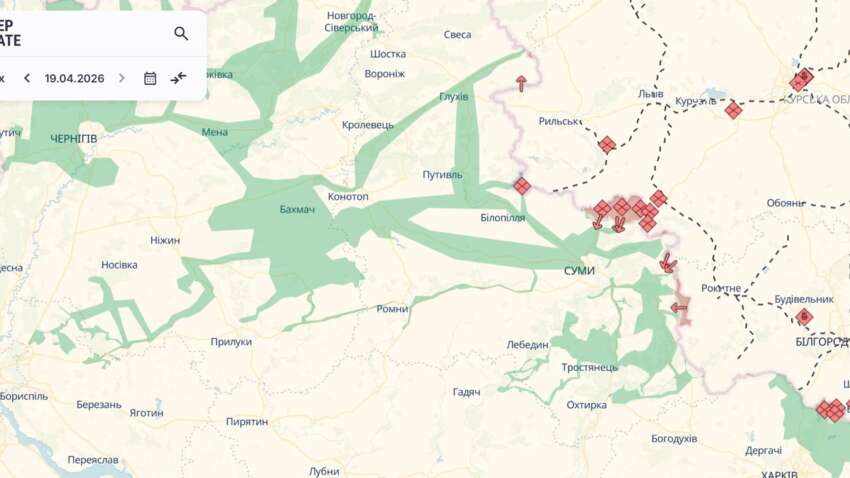
Task: Click the Ромни town label
Action: (392, 309)
